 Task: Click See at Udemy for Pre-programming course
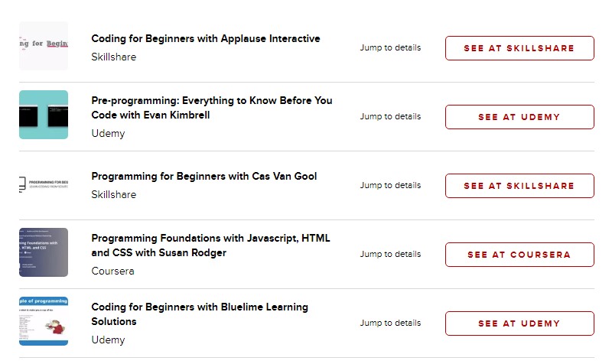[x=519, y=117]
